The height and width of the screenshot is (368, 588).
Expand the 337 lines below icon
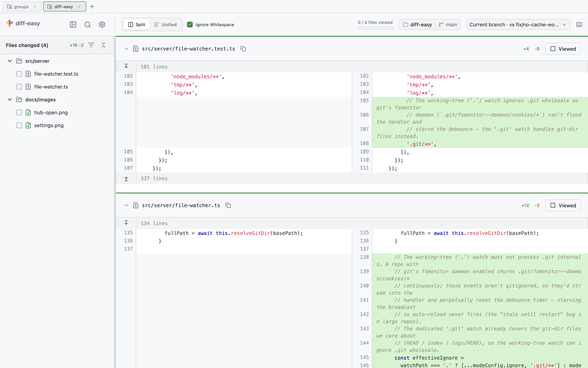tap(126, 179)
